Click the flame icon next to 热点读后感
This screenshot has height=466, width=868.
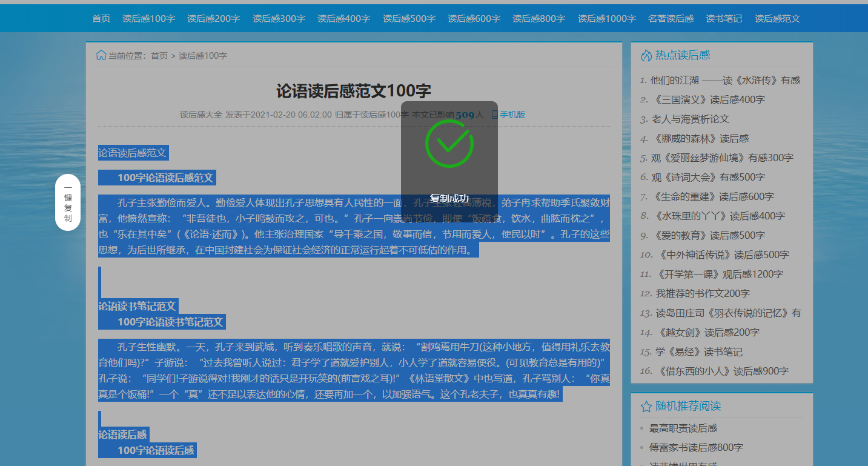click(x=646, y=55)
